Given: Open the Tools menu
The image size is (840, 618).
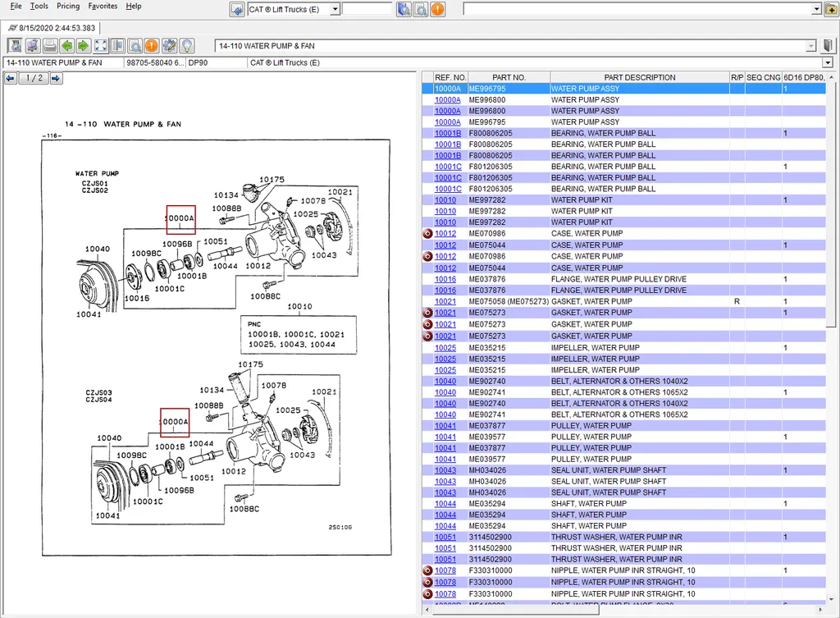Looking at the screenshot, I should tap(39, 6).
